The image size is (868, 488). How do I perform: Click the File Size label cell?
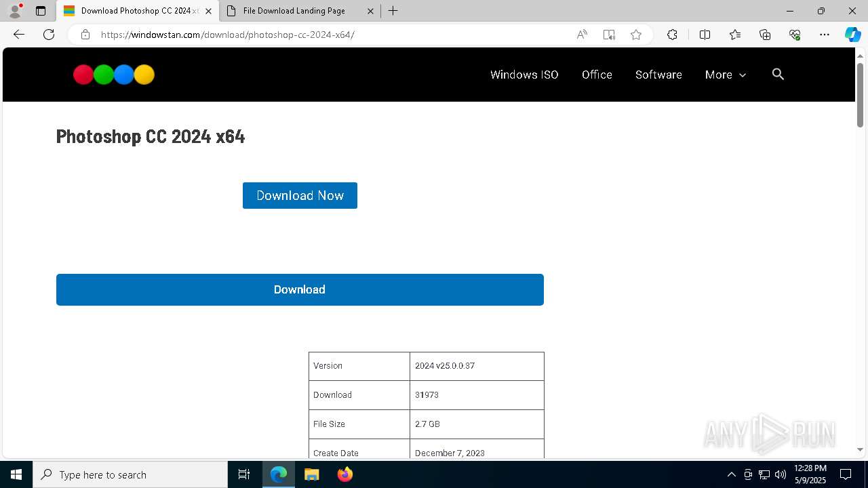359,424
